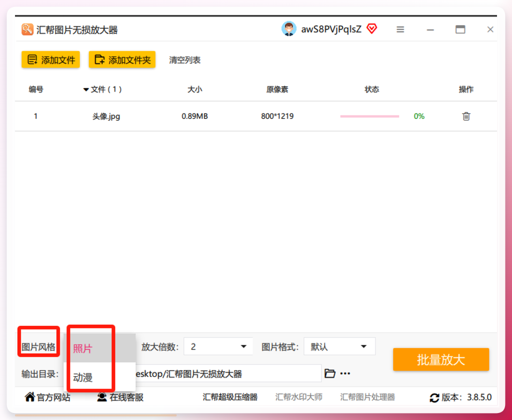Click the 0.89MB size value
This screenshot has height=420, width=512.
[194, 116]
